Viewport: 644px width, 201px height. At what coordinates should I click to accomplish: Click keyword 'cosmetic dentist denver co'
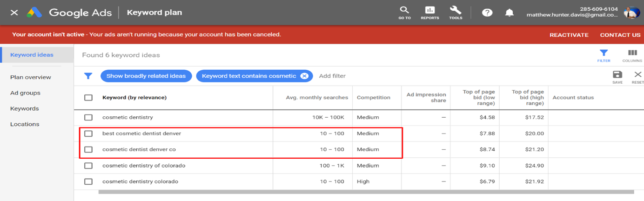click(x=139, y=149)
